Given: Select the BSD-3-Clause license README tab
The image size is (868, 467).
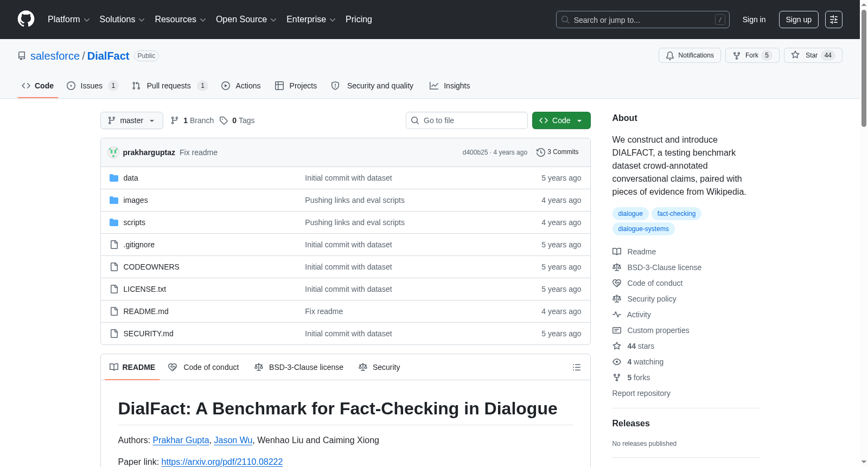Looking at the screenshot, I should click(x=299, y=367).
